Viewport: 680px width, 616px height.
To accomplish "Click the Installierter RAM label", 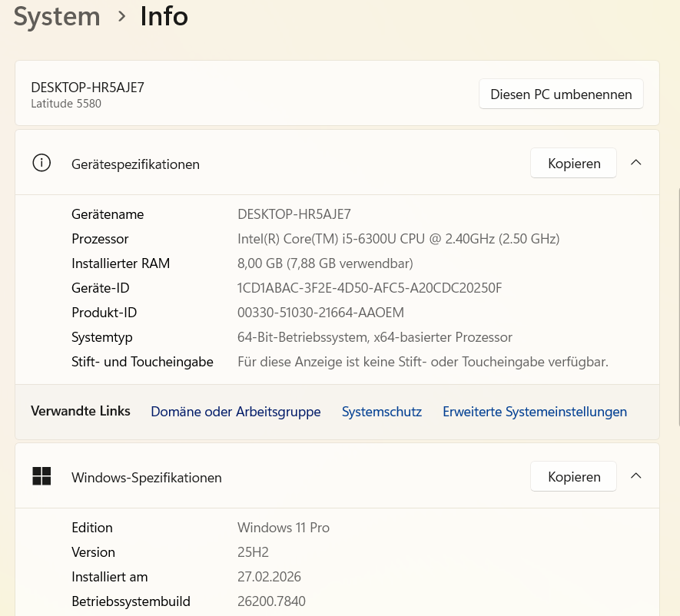I will coord(121,263).
